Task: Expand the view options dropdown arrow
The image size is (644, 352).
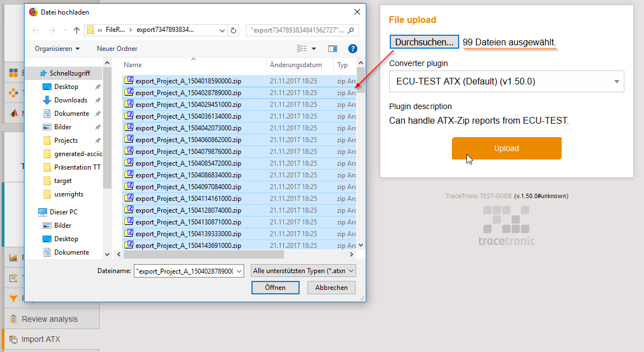Action: [x=314, y=49]
